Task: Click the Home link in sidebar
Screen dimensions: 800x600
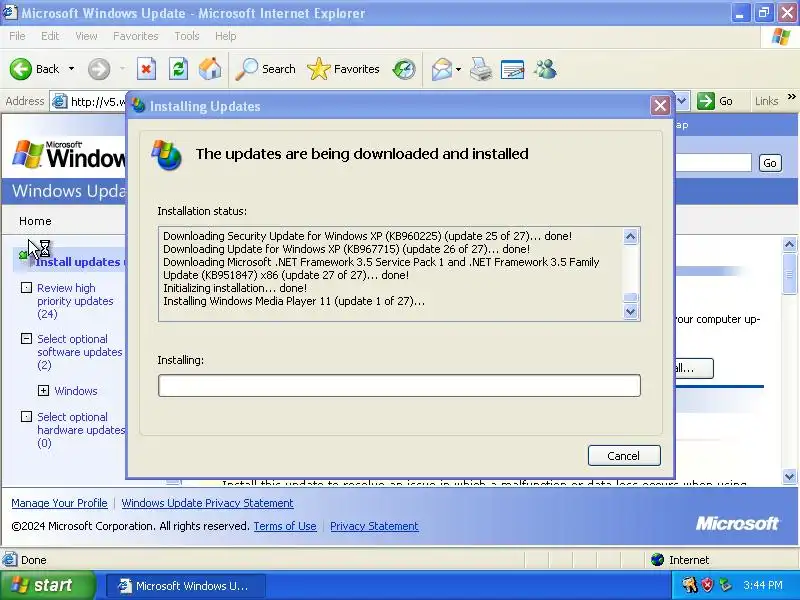Action: pyautogui.click(x=35, y=221)
